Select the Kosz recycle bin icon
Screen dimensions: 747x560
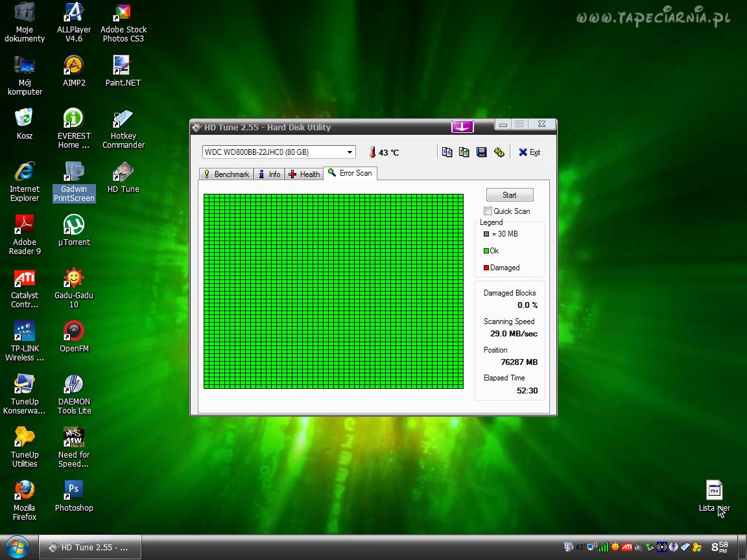pos(24,124)
